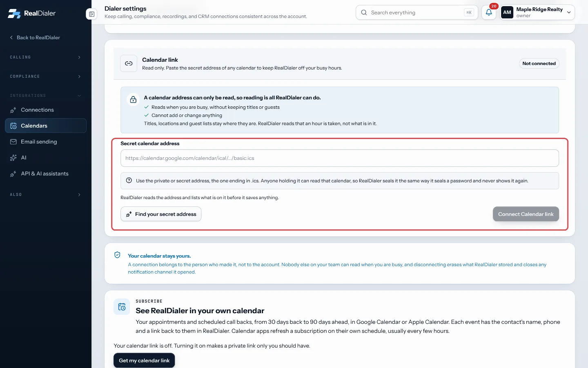
Task: Click the question mark help icon
Action: (129, 180)
